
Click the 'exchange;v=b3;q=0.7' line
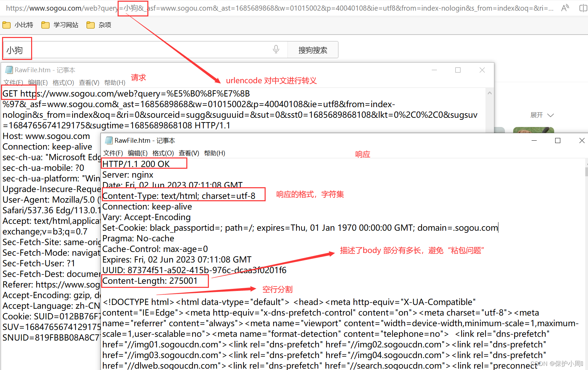[x=45, y=232]
